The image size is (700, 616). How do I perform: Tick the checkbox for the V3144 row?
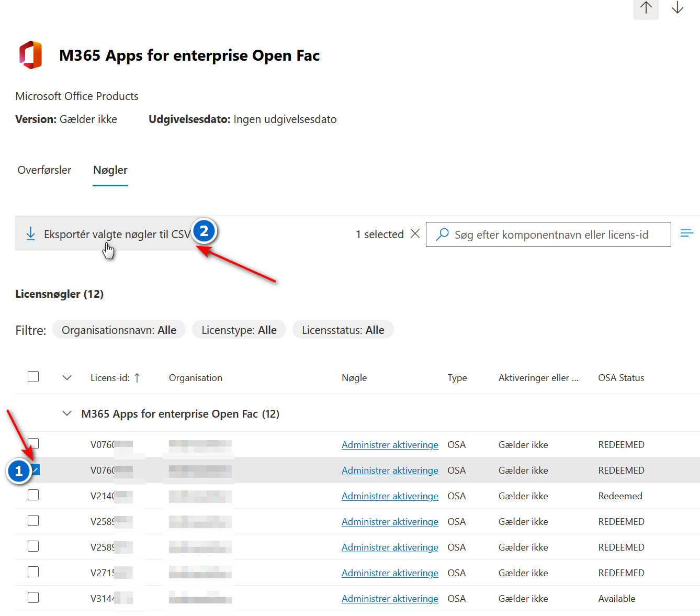pos(33,598)
